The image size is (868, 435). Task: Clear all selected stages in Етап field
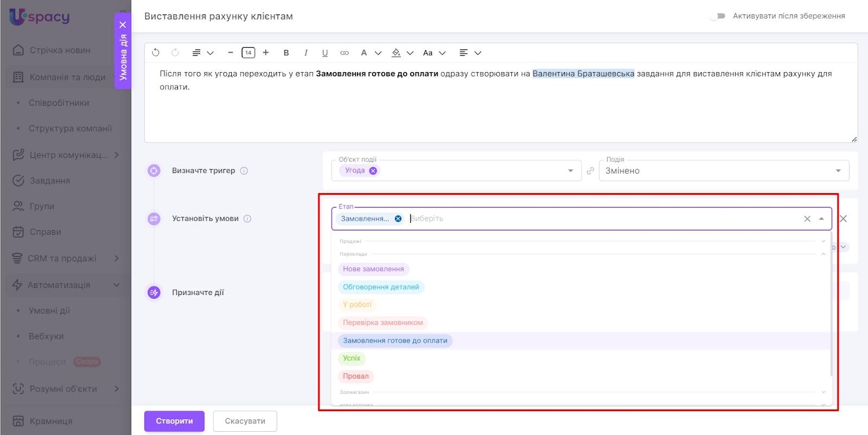point(807,219)
